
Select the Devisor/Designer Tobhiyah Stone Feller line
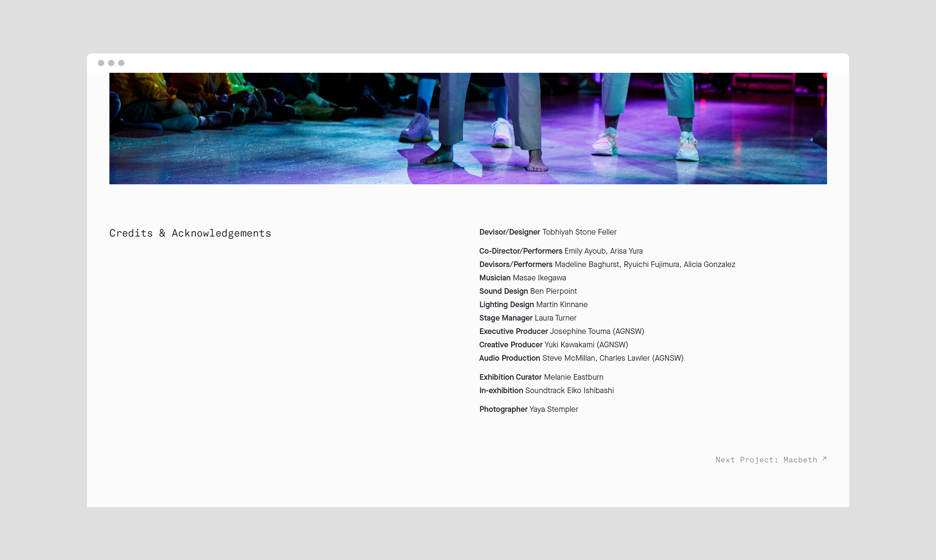click(x=548, y=232)
